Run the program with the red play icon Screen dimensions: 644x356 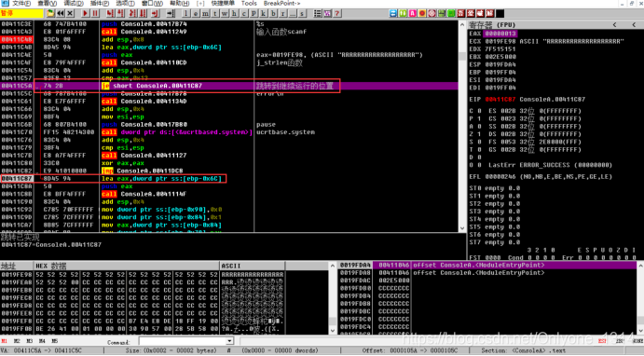pos(86,14)
